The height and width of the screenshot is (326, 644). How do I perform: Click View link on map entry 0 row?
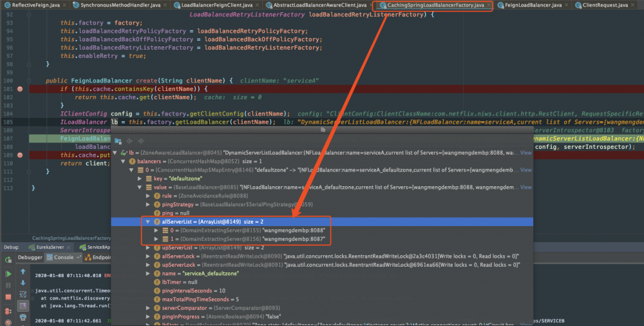[526, 170]
